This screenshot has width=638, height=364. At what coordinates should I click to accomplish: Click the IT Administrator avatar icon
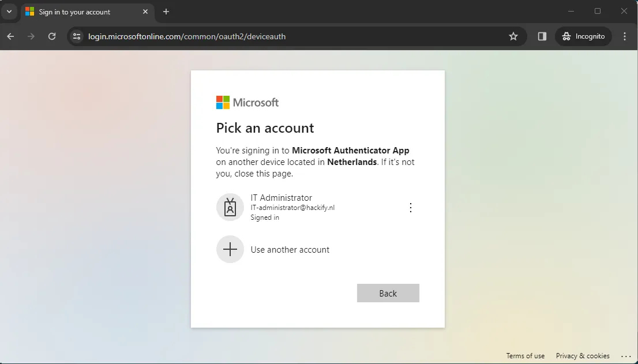[230, 207]
